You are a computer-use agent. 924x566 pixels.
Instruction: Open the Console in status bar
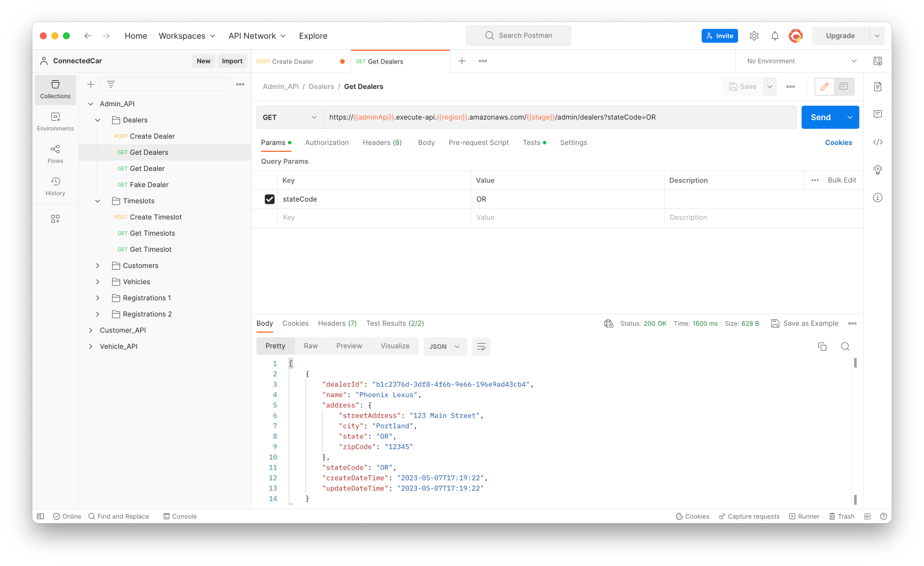point(180,516)
